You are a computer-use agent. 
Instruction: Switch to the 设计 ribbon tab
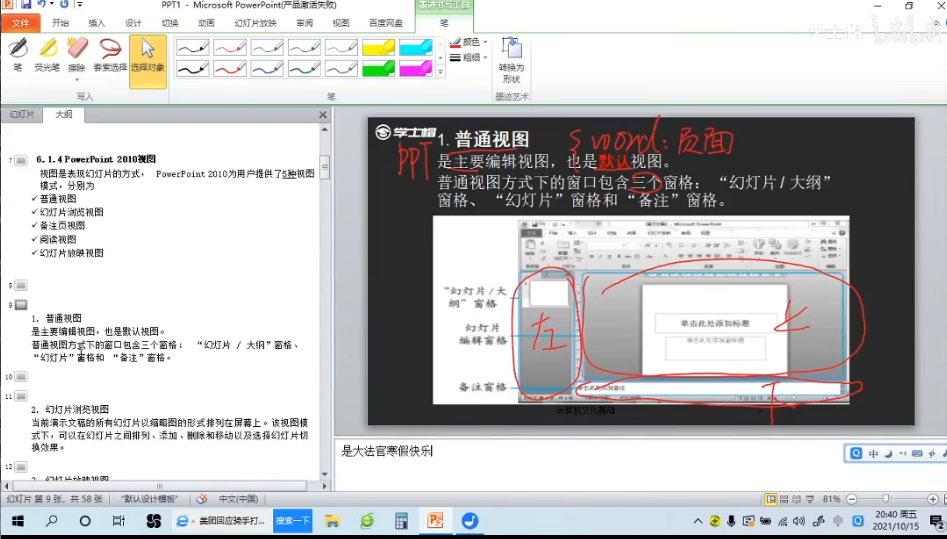[x=133, y=23]
